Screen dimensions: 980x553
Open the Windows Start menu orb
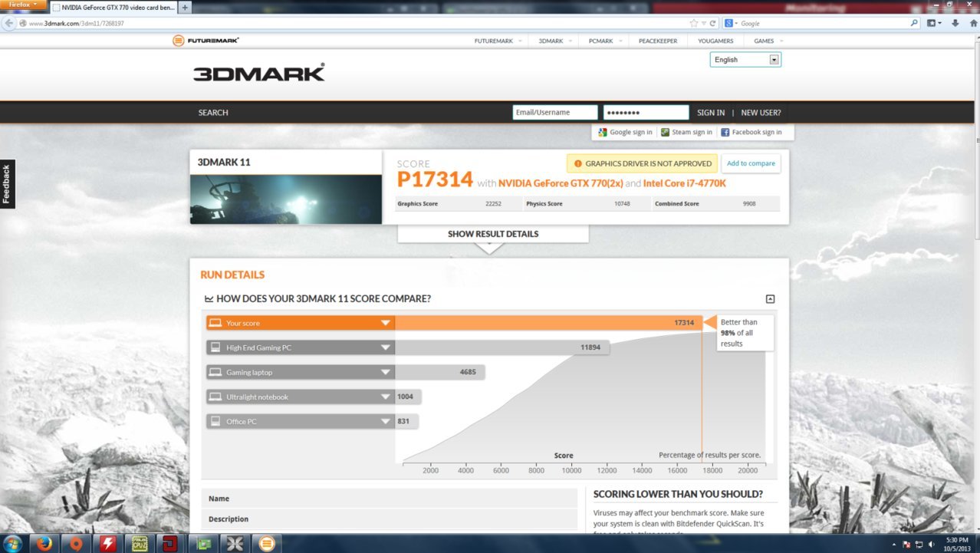click(x=15, y=543)
